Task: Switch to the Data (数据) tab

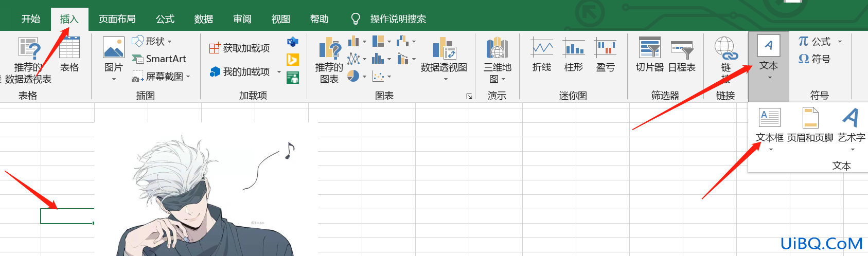Action: click(204, 19)
